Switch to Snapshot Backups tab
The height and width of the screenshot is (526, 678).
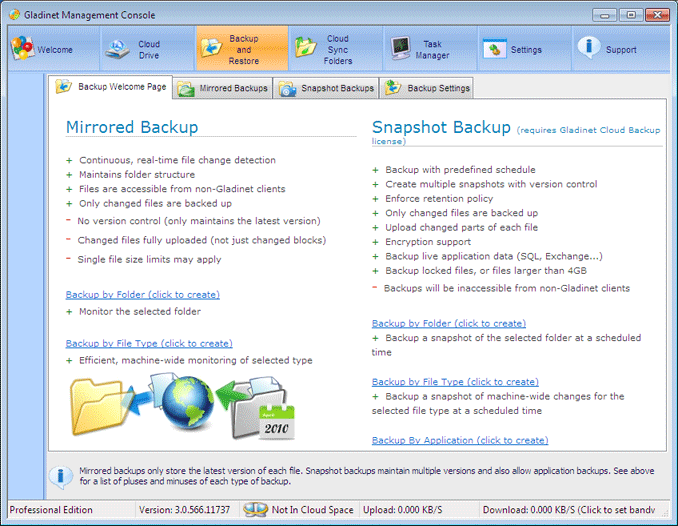[x=326, y=88]
